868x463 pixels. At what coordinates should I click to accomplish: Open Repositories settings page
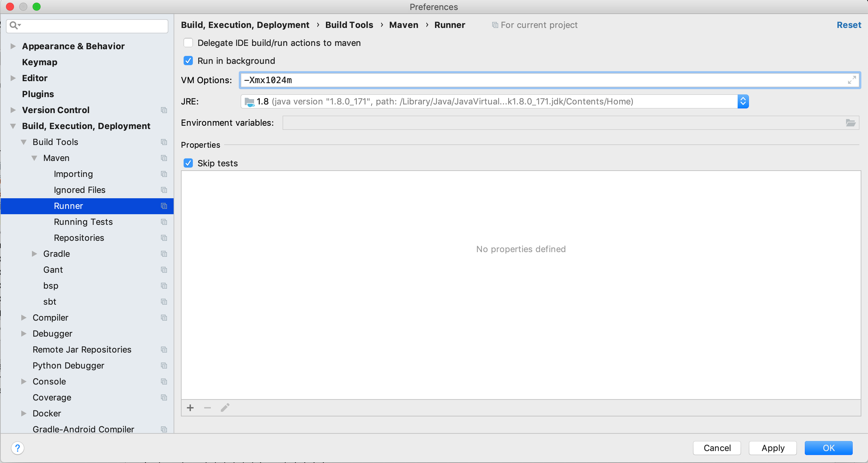coord(79,238)
